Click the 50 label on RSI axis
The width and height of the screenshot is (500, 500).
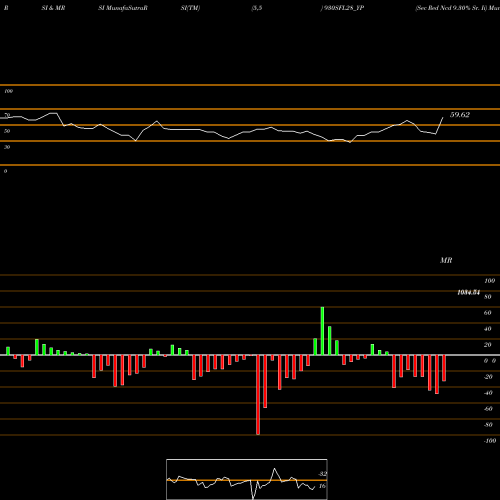7,131
